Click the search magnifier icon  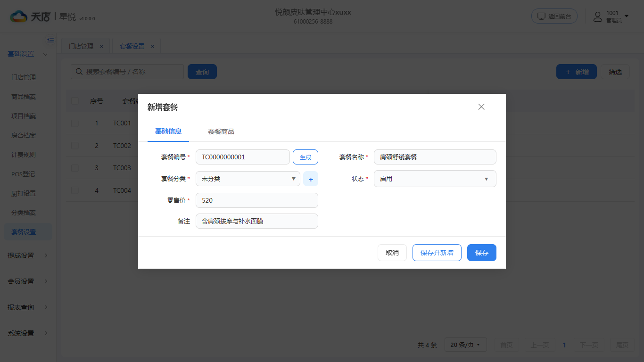tap(79, 72)
